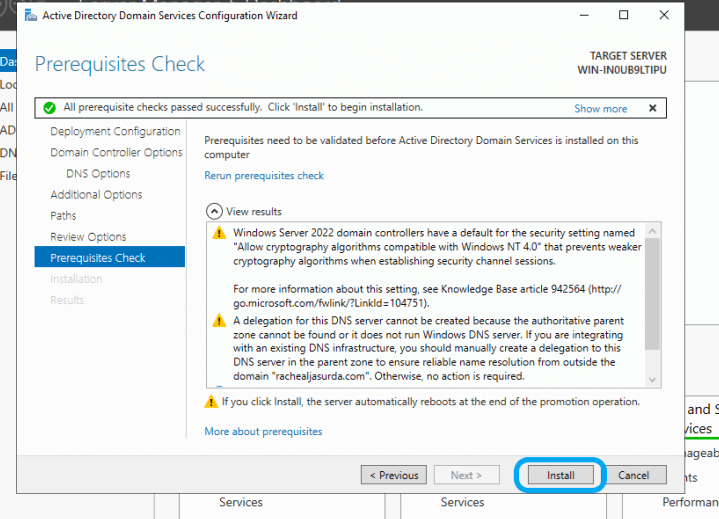Select the Review Options step
The image size is (719, 519).
coord(88,237)
